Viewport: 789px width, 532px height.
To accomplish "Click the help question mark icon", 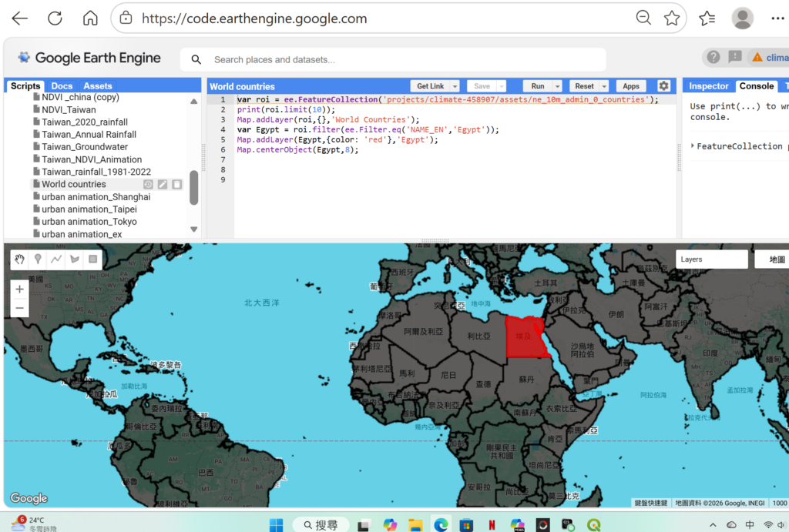I will tap(713, 57).
